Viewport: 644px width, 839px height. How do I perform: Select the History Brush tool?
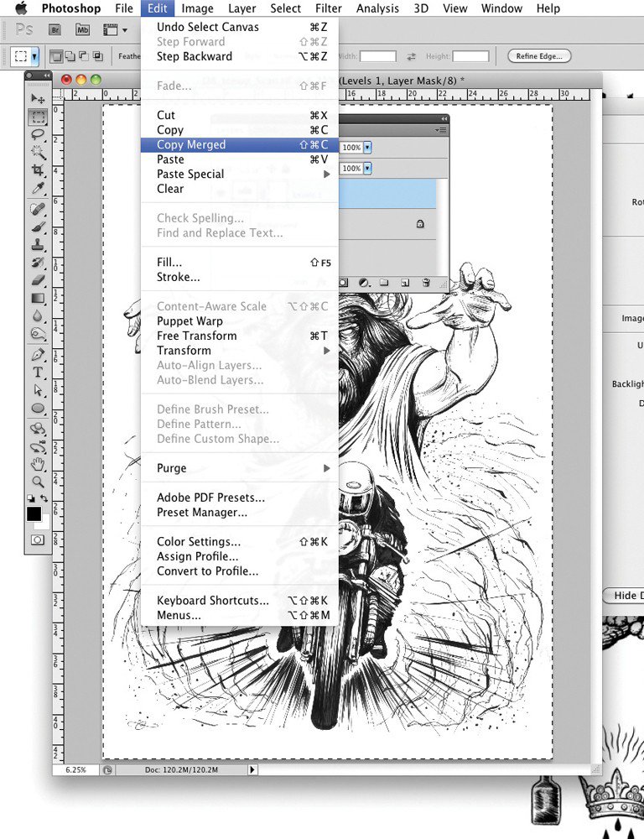38,262
